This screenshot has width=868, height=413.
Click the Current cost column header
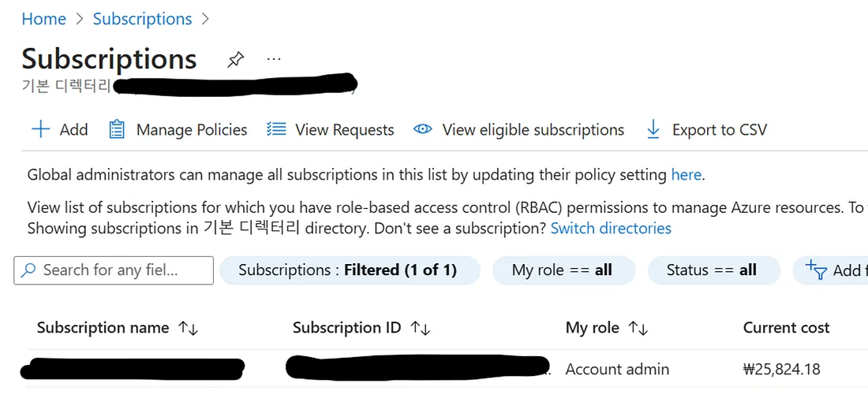point(786,328)
